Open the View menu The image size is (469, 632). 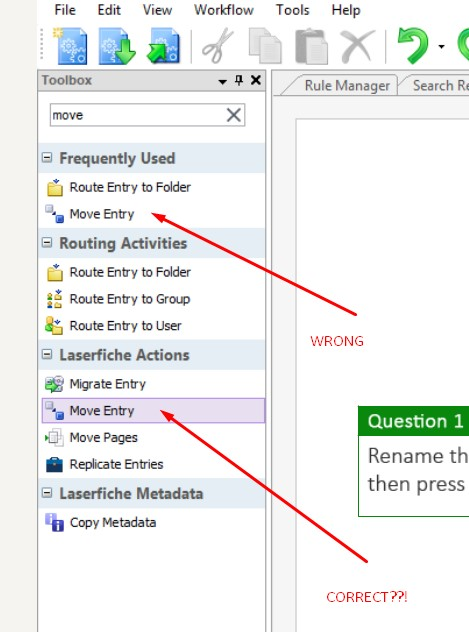point(157,10)
